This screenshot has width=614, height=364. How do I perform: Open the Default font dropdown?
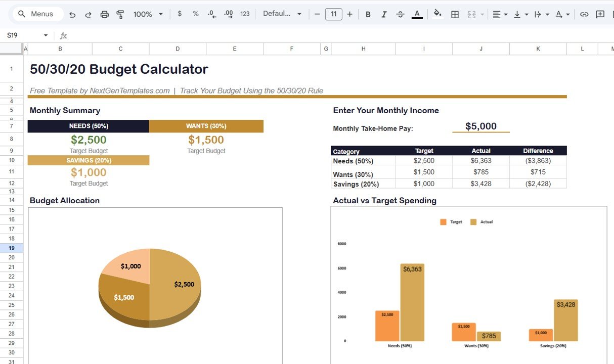coord(282,14)
